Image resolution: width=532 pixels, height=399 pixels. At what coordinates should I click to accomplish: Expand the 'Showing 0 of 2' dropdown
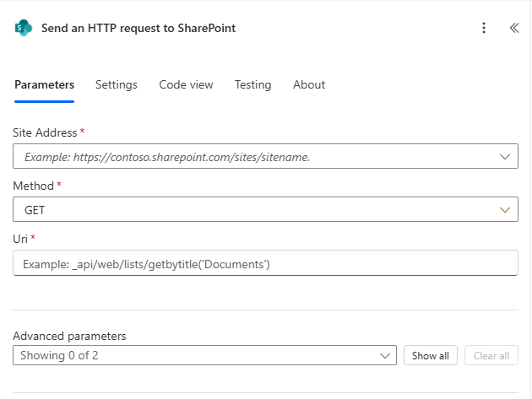click(204, 355)
